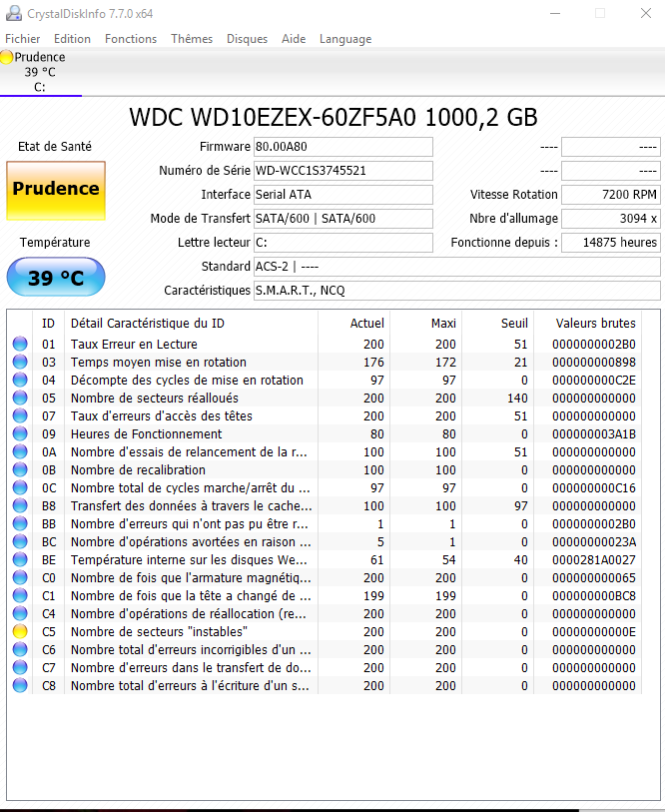
Task: Select the Taux Erreur en Lecture row text
Action: tap(134, 345)
